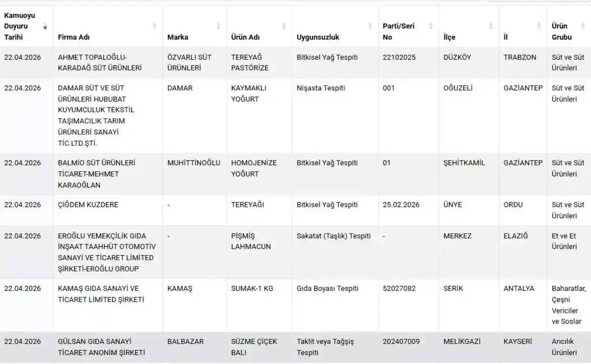Click the sort arrows in İl column header
Viewport: 591px width, 364px height.
[x=539, y=26]
